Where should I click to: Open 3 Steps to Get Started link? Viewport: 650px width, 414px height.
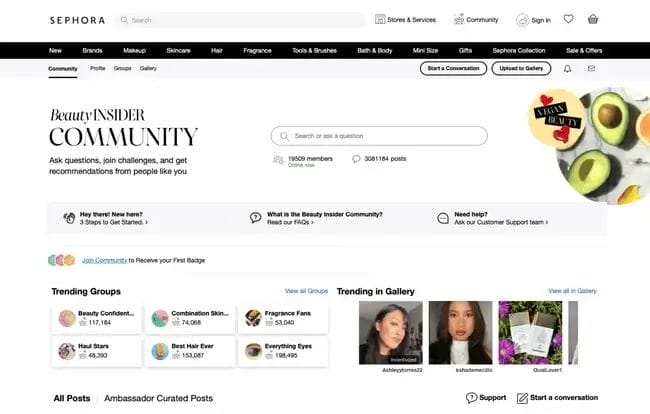coord(114,223)
